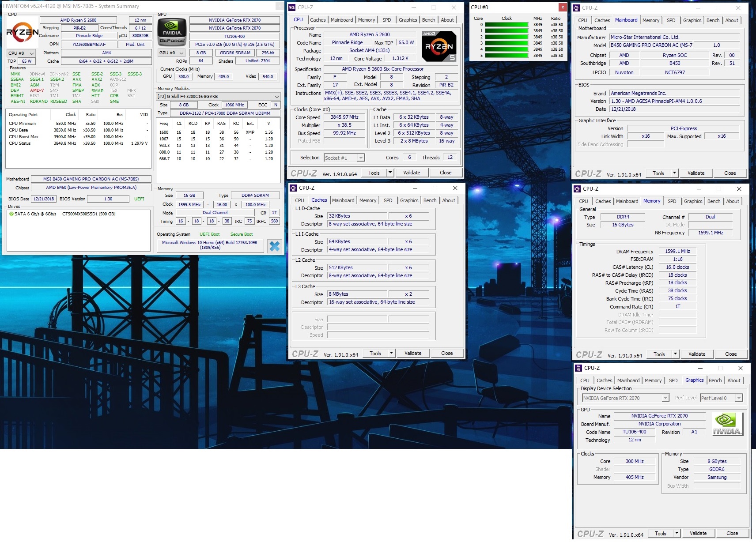This screenshot has height=542, width=756.
Task: Expand the Display Device Selection dropdown
Action: click(x=625, y=398)
